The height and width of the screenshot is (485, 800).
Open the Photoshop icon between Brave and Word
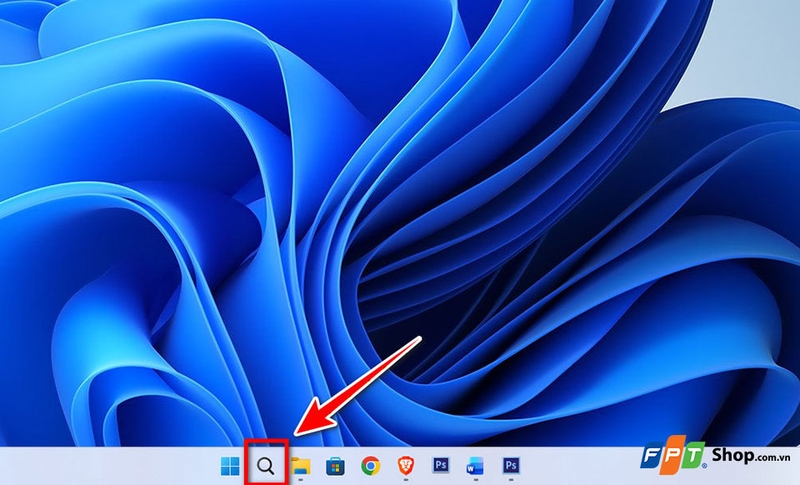pyautogui.click(x=441, y=465)
